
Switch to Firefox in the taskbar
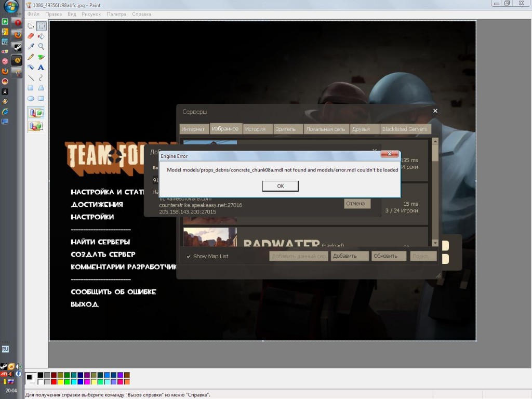pos(17,34)
